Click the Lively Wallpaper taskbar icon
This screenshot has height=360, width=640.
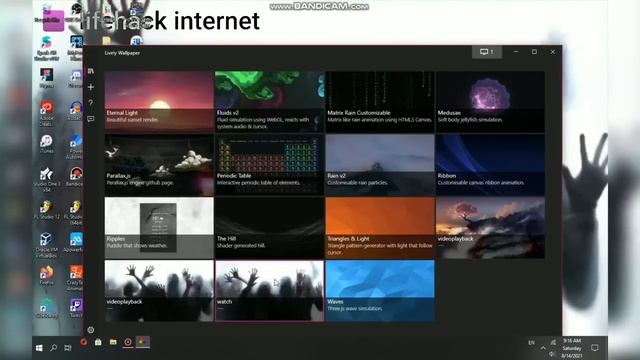tap(142, 342)
